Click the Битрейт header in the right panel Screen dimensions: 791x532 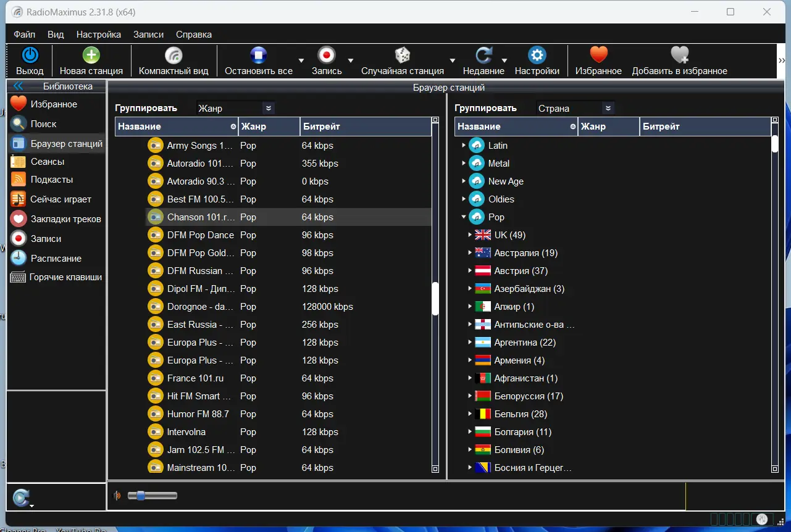point(705,127)
